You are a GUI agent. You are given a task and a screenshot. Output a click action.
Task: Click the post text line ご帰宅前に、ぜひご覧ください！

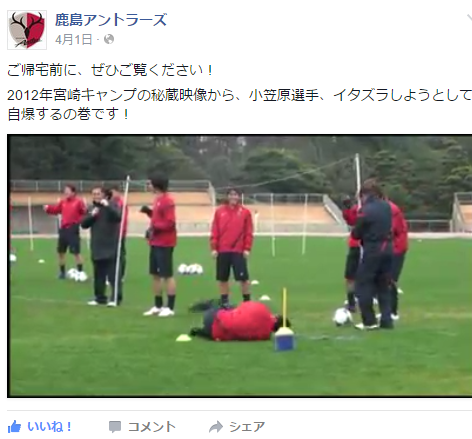(110, 70)
